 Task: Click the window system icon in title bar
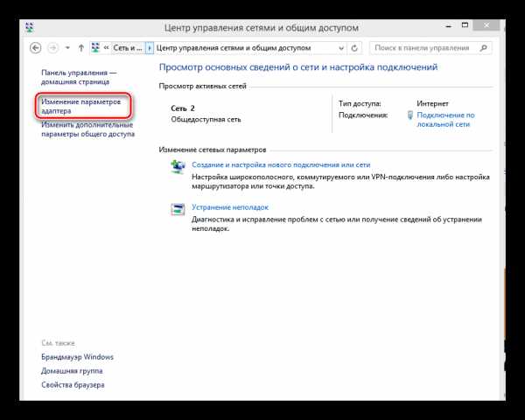(30, 27)
